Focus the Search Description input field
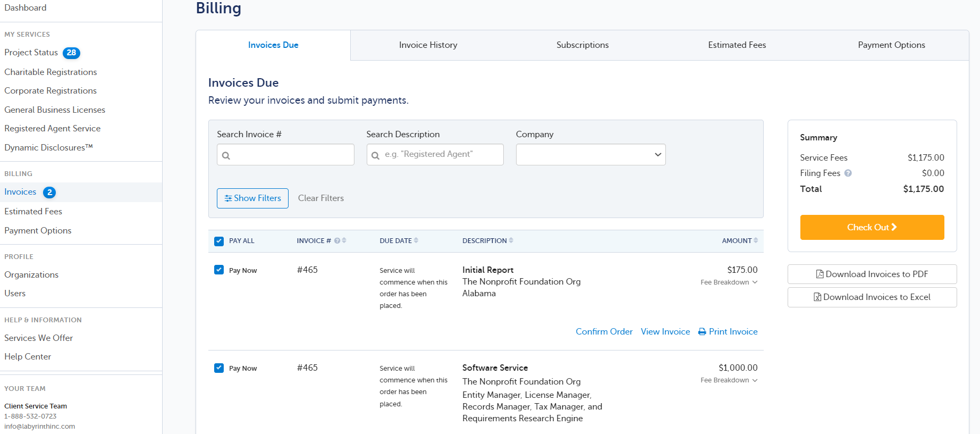The image size is (980, 434). click(435, 154)
